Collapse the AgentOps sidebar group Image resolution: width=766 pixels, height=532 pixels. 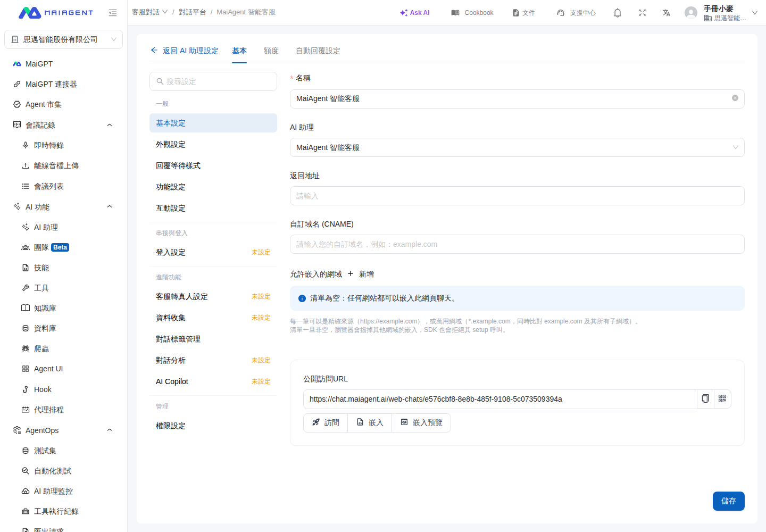click(x=110, y=430)
